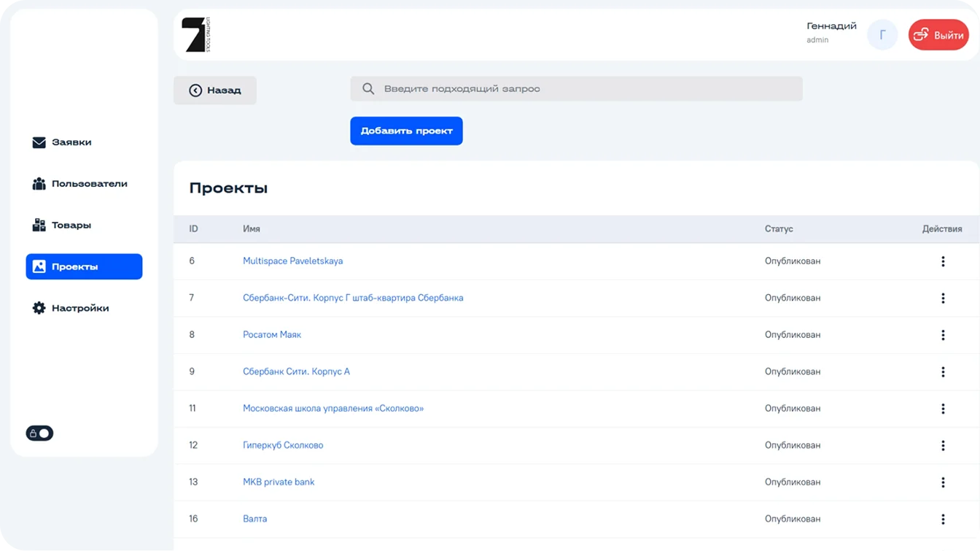Click the envelope icon next to Заявки
This screenshot has height=551, width=980.
coord(39,142)
